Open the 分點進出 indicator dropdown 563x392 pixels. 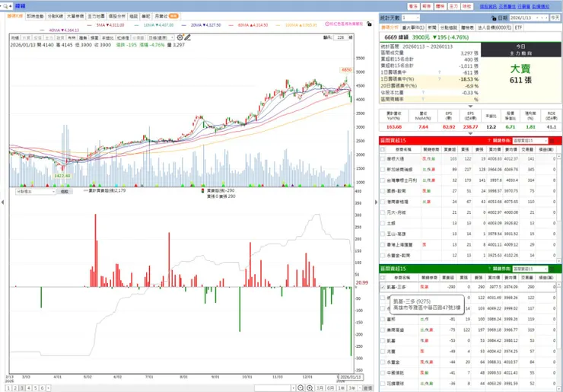[35, 192]
